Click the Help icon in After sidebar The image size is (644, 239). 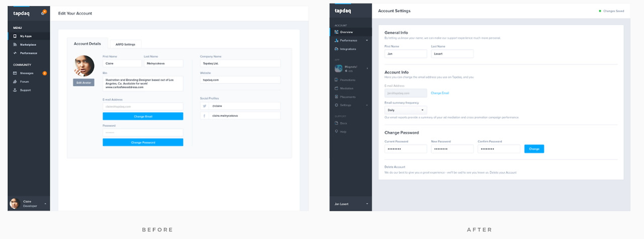click(x=337, y=131)
